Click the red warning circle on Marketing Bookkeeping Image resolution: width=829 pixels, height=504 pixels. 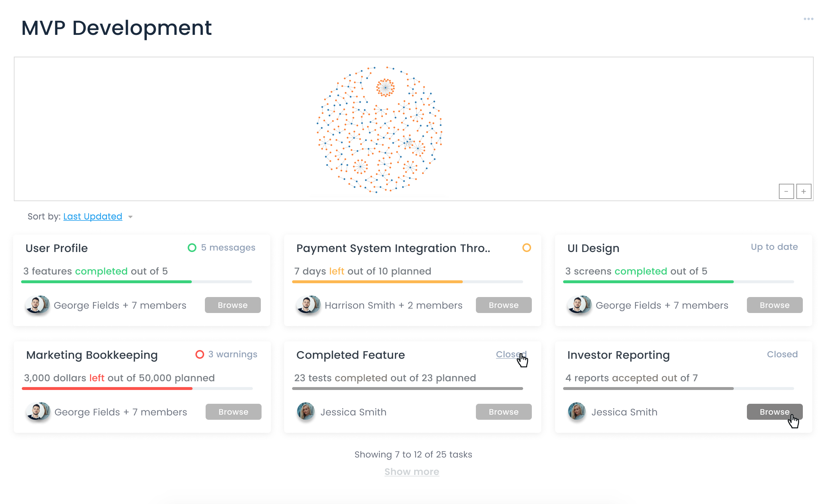click(199, 354)
